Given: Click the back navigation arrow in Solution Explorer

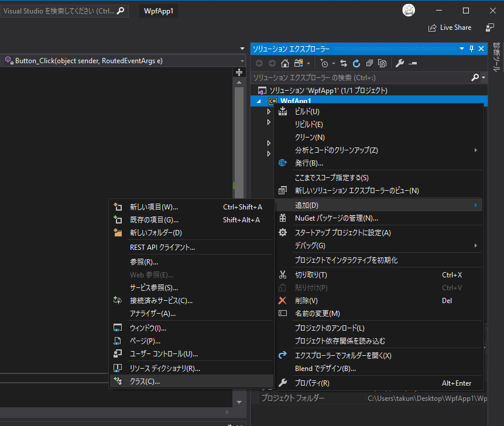Looking at the screenshot, I should [x=259, y=63].
